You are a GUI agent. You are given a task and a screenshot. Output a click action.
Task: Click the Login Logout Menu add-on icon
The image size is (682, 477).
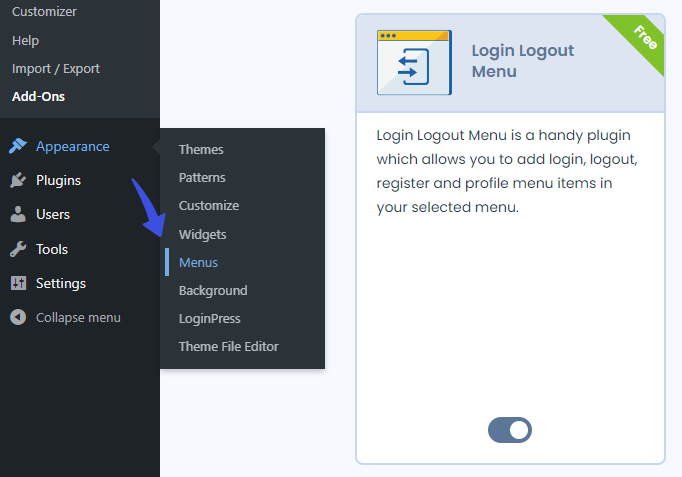click(x=414, y=63)
